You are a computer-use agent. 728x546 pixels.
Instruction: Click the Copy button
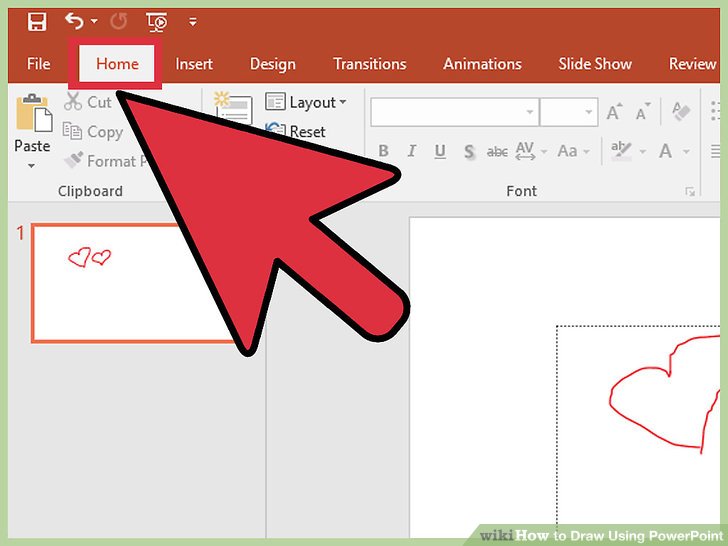(x=93, y=131)
